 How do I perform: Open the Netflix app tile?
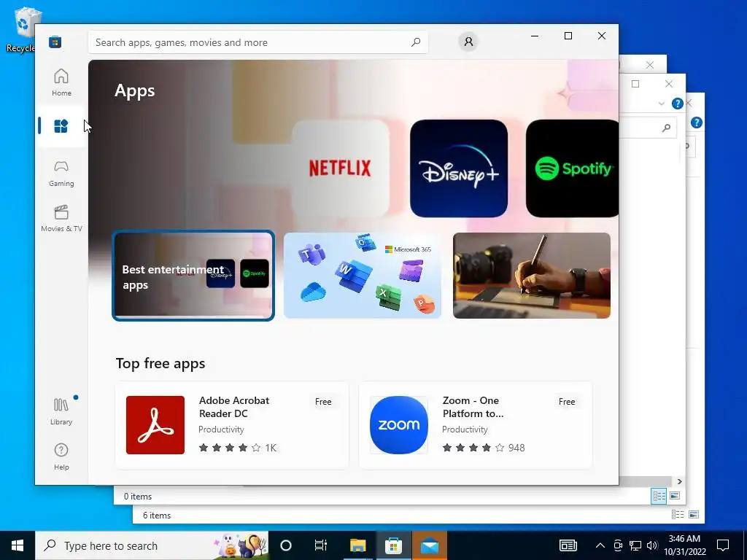click(340, 168)
